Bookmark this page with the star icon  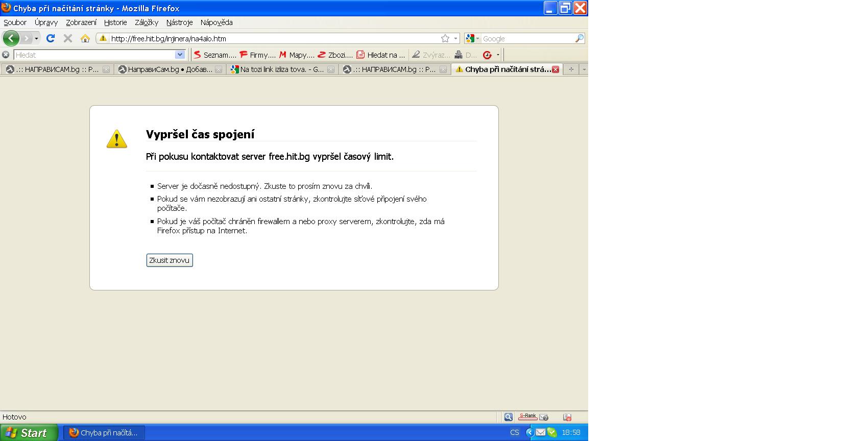coord(445,38)
